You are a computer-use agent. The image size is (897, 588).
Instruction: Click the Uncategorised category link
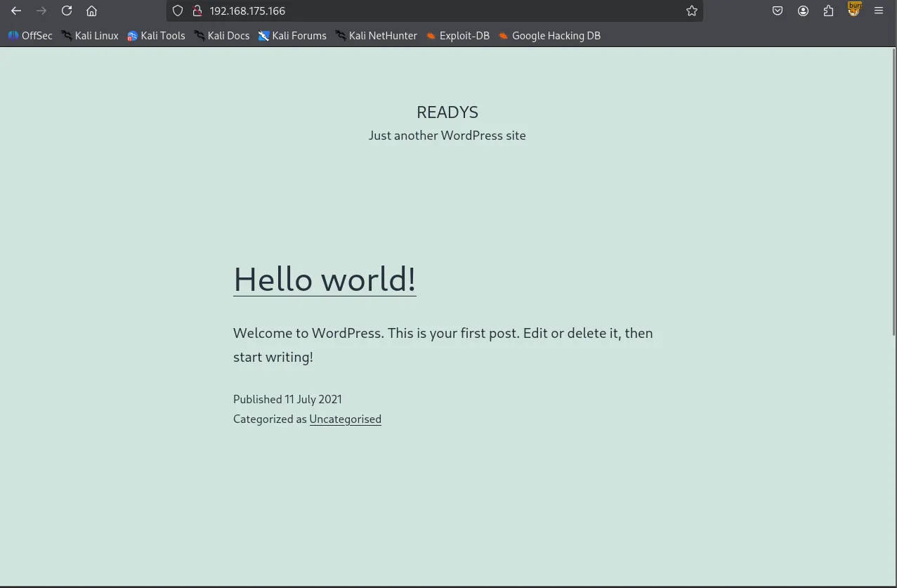(345, 419)
